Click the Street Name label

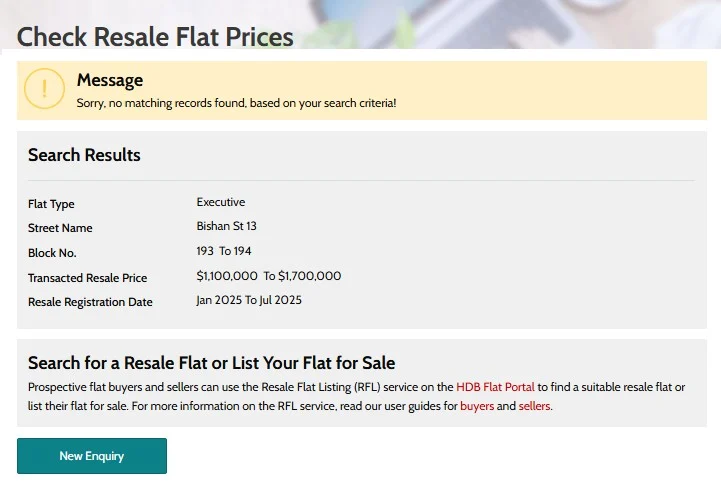tap(60, 228)
